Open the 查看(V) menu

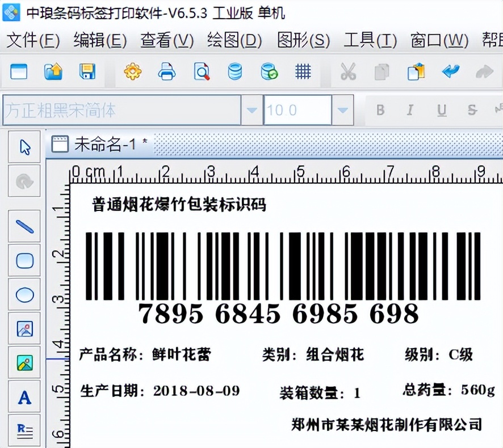[x=167, y=40]
